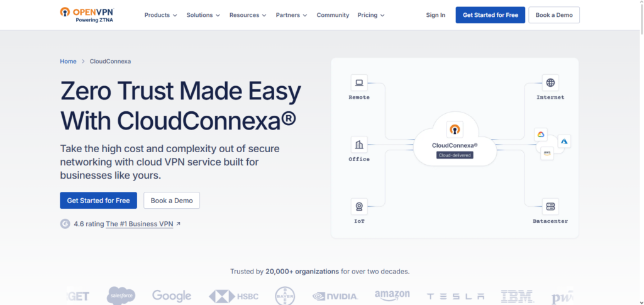Screen dimensions: 644x305
Task: Click the Salesforce logo
Action: (121, 296)
